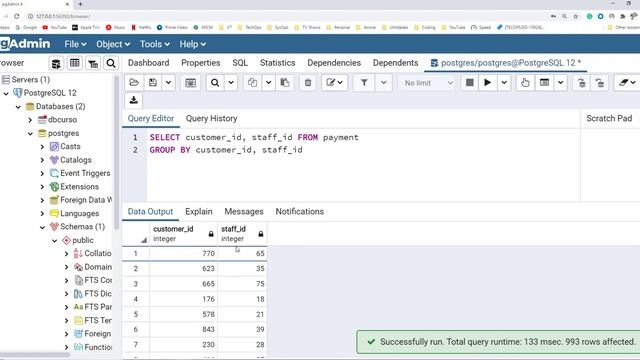Open the Object menu
The height and width of the screenshot is (360, 640).
pos(113,44)
